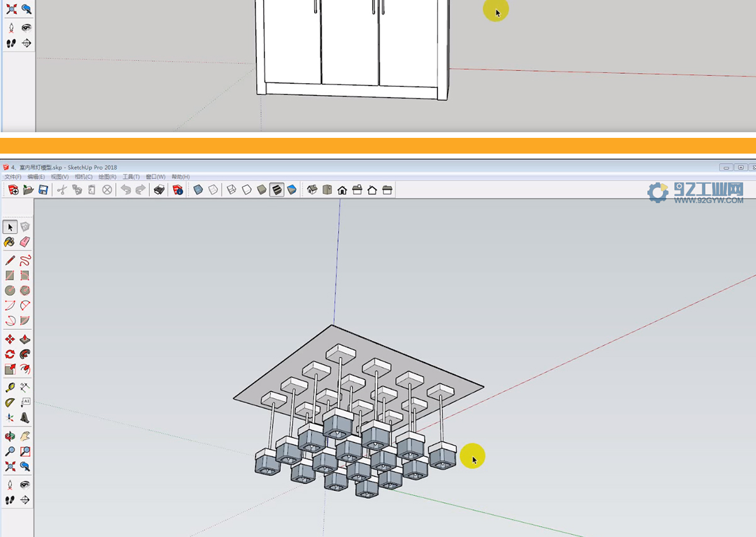Activate the Move tool
This screenshot has width=756, height=537.
10,340
